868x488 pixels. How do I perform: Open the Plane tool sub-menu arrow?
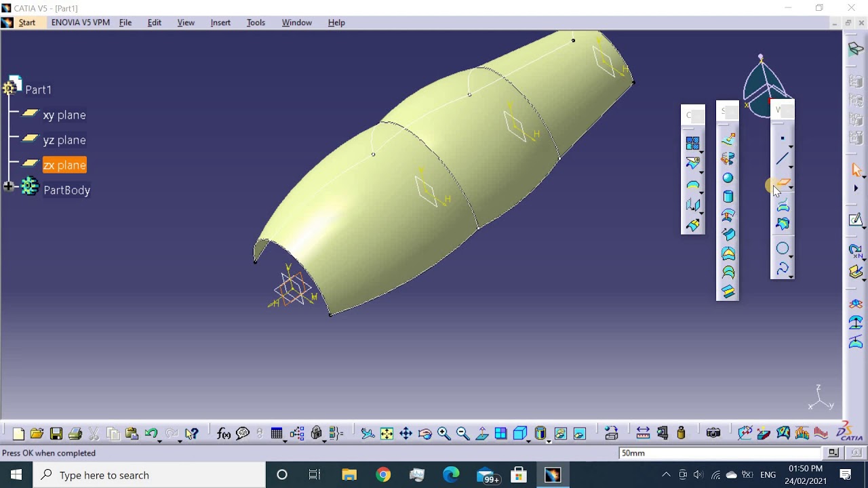[791, 188]
